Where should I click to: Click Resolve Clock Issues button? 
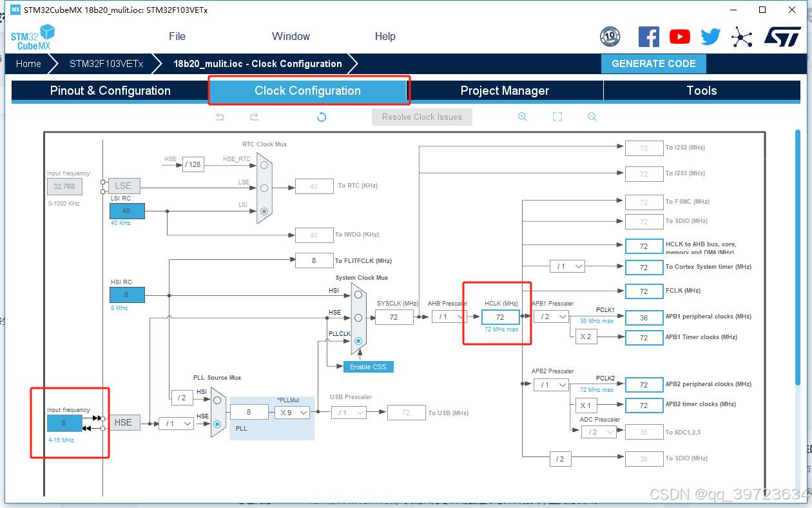pyautogui.click(x=422, y=117)
